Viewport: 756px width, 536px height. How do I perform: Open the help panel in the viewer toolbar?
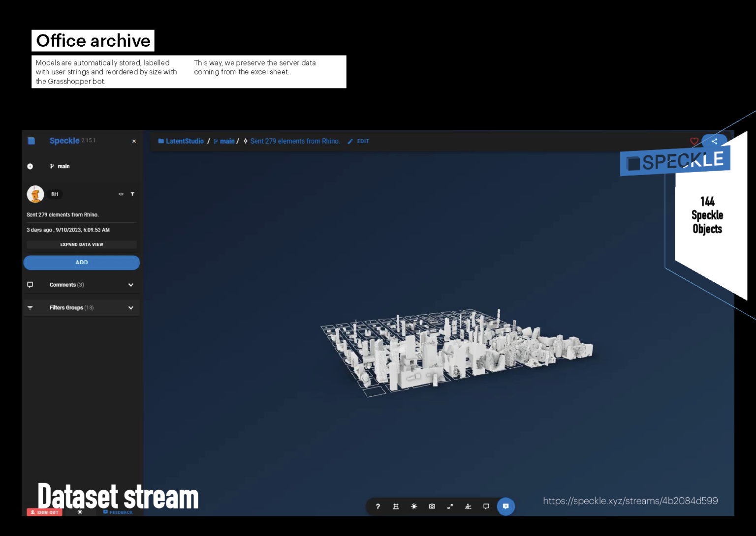(378, 506)
